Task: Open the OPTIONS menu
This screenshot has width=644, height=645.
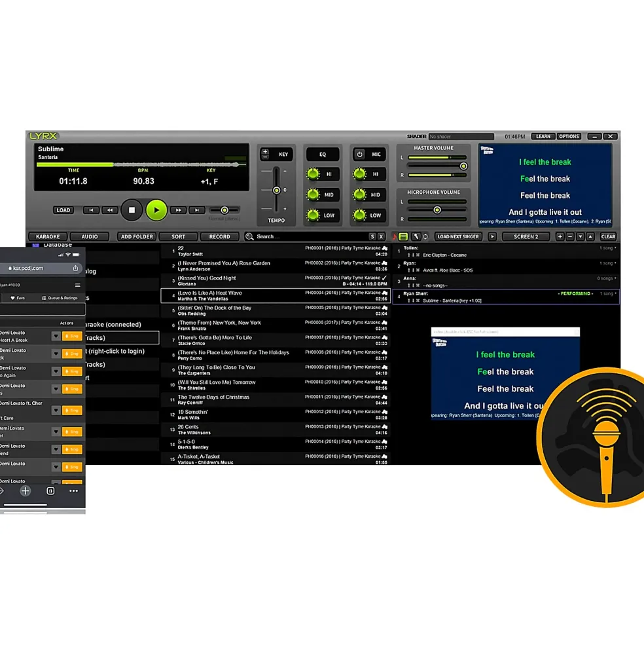Action: [x=569, y=137]
